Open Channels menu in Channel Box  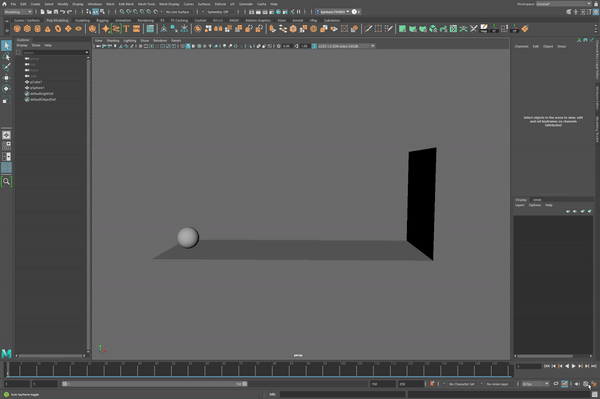(x=521, y=46)
